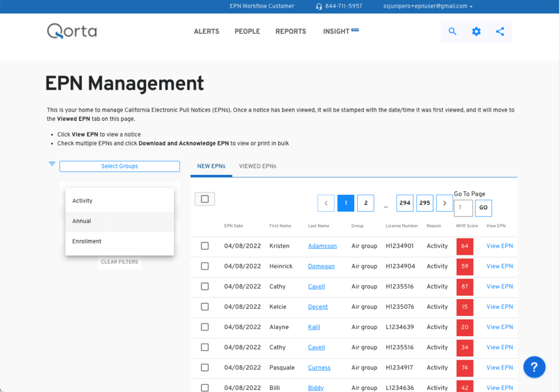Open the REPORTS menu in the navigation
Viewport: 560px width, 392px height.
click(290, 31)
